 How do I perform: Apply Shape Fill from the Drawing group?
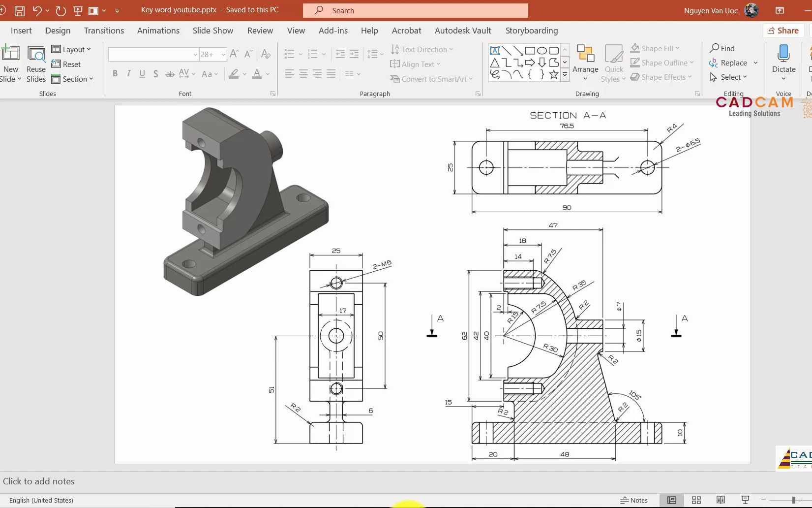[655, 48]
